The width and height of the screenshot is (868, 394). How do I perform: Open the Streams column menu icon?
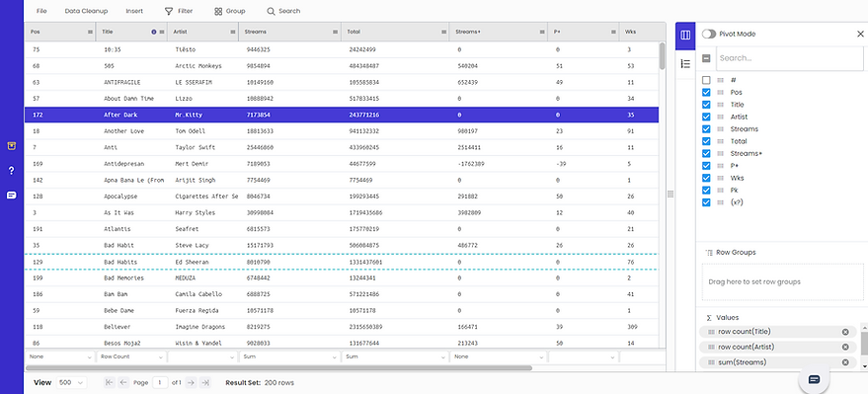click(336, 33)
